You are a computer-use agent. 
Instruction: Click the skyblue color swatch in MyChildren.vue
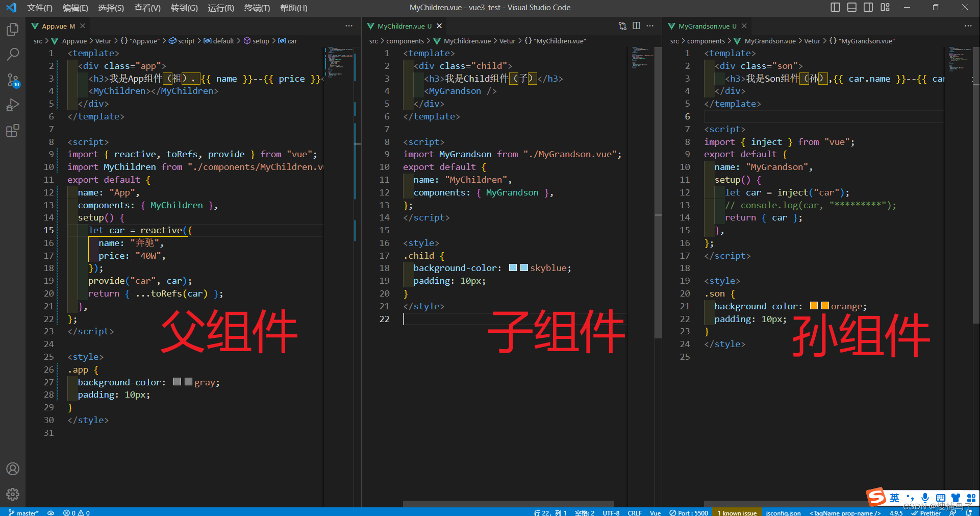click(x=524, y=267)
